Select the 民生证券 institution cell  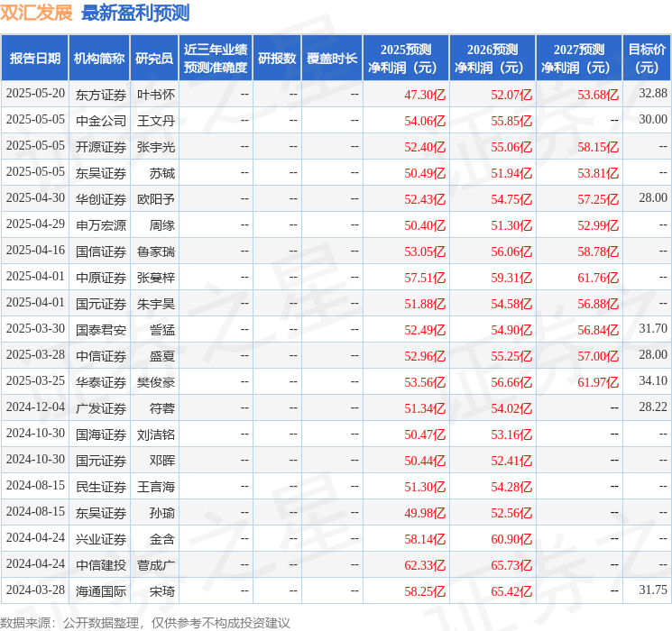[x=101, y=487]
